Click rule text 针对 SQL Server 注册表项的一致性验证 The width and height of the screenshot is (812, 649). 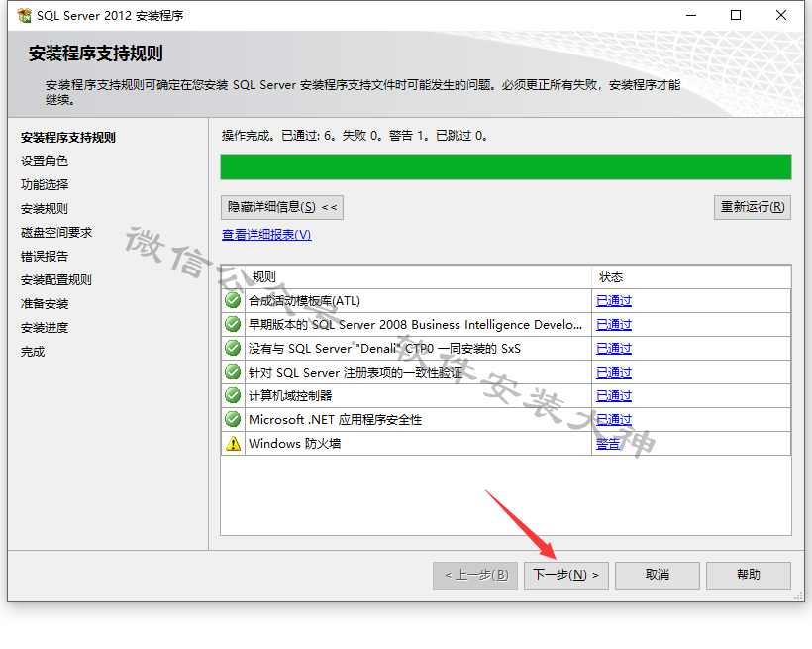point(355,373)
